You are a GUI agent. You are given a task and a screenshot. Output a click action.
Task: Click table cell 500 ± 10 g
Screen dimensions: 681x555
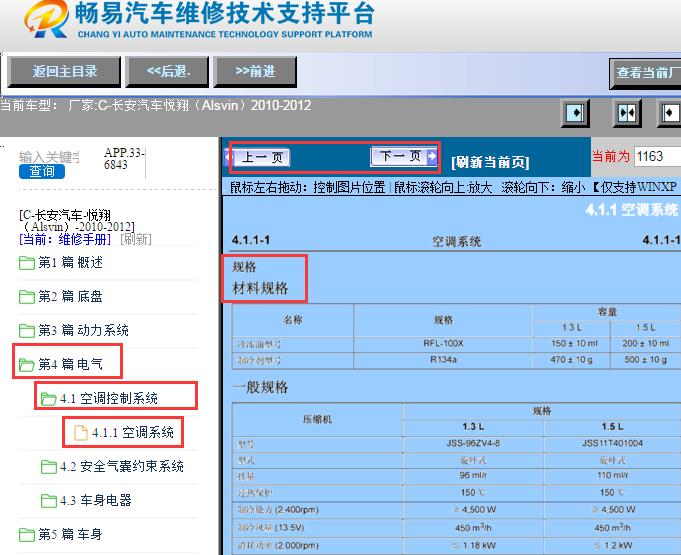pos(645,360)
